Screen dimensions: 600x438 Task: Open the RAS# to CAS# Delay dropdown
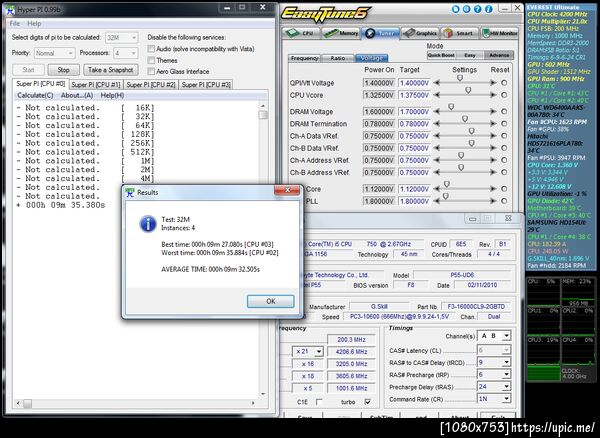tap(494, 362)
